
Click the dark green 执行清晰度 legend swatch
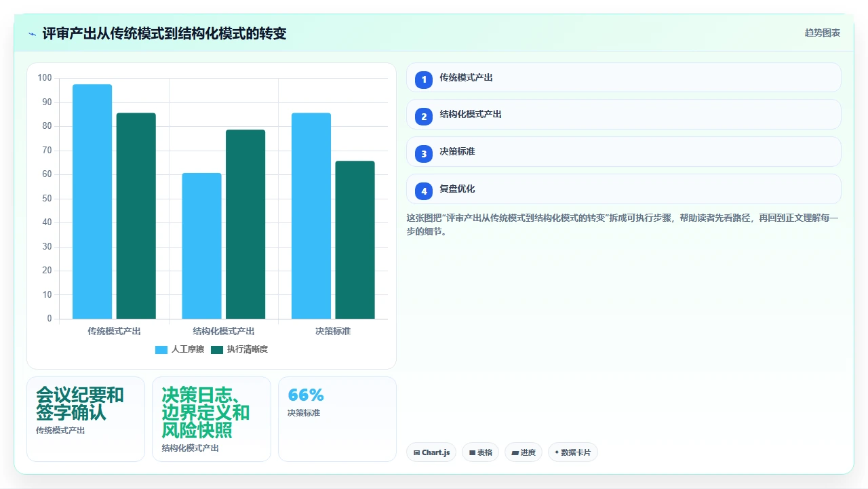pyautogui.click(x=217, y=350)
